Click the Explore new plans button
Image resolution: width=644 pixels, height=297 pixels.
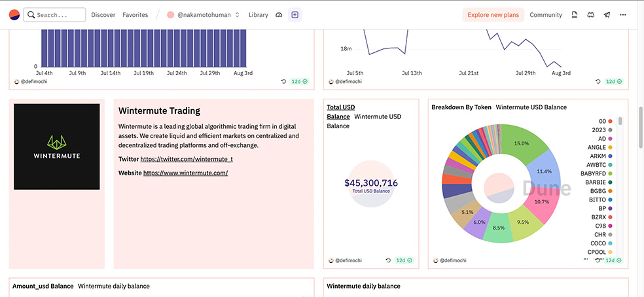click(x=493, y=15)
